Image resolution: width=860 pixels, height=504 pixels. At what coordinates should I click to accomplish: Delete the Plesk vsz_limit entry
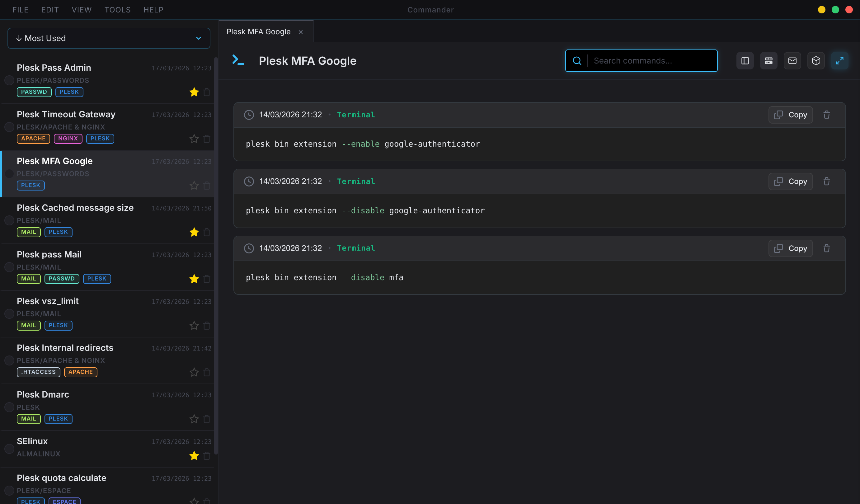[x=206, y=326]
